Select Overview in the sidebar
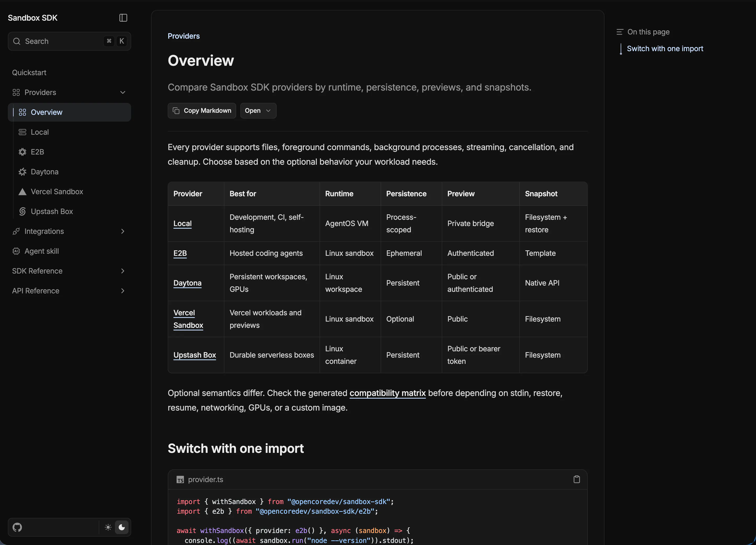The image size is (756, 545). tap(69, 112)
